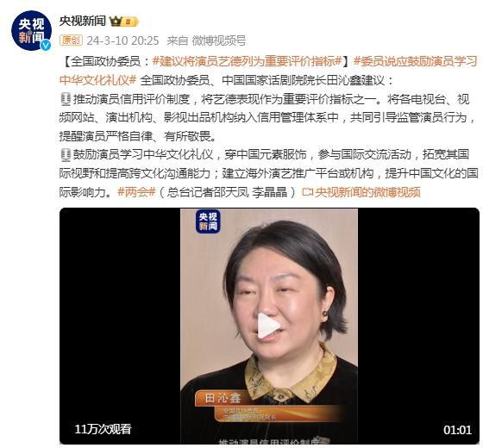Click the 田沁鑫 name caption in video

coord(223,398)
